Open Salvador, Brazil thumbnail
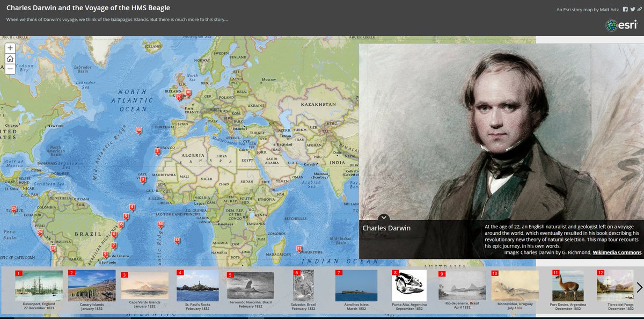This screenshot has width=644, height=319. (303, 285)
